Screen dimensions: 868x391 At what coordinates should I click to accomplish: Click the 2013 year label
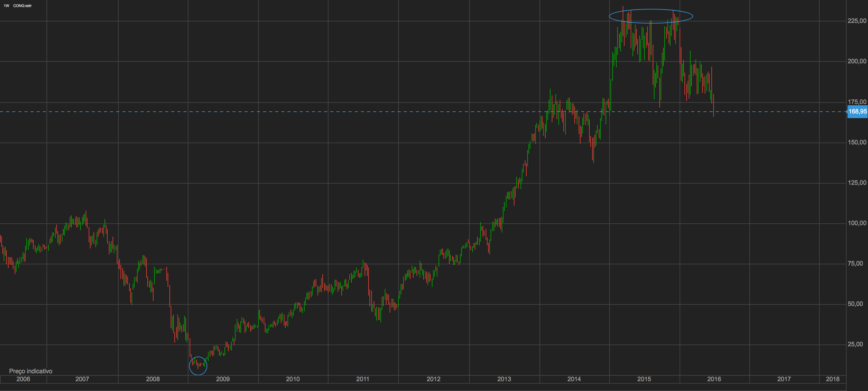click(x=504, y=379)
